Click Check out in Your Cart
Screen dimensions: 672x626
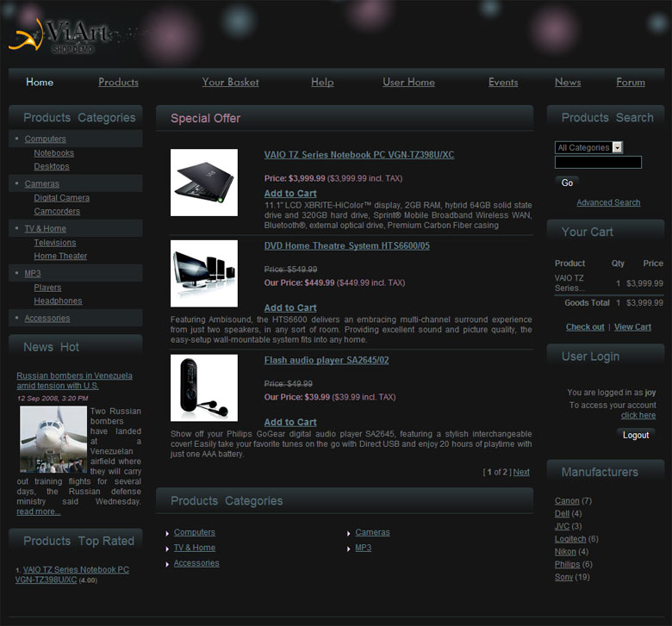(x=585, y=327)
